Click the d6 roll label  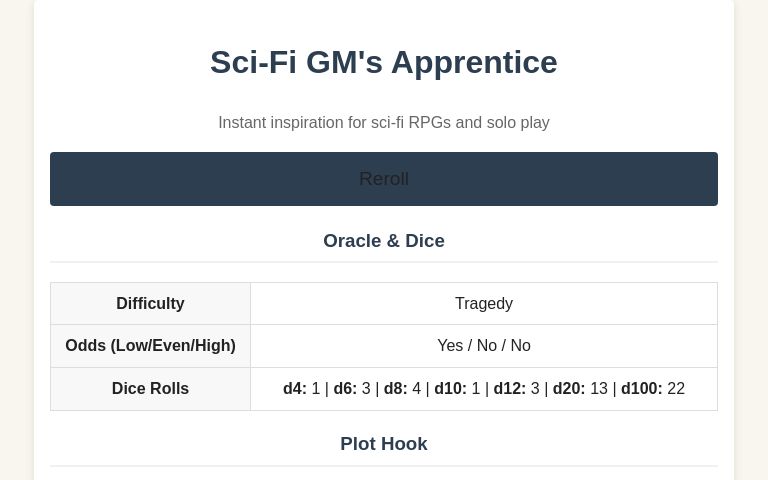[344, 388]
